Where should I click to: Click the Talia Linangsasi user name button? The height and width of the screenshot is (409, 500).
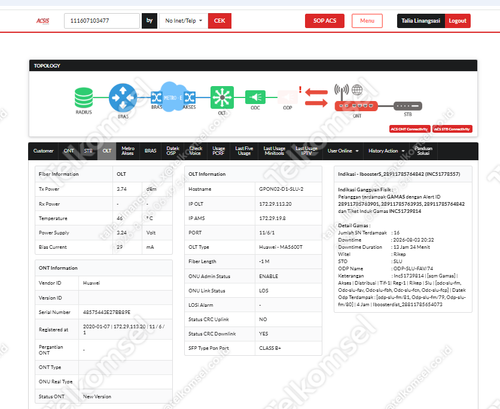point(421,21)
